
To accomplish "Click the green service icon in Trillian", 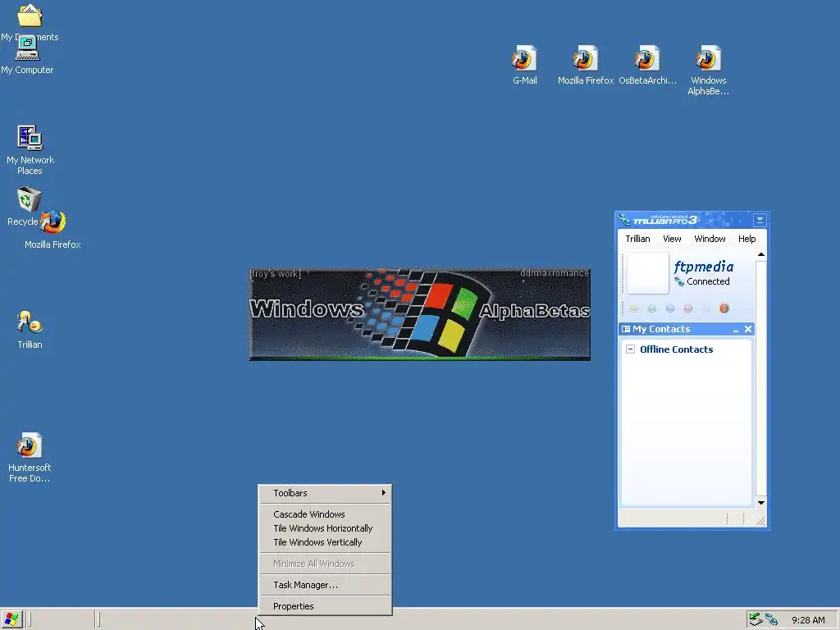I will [x=652, y=308].
